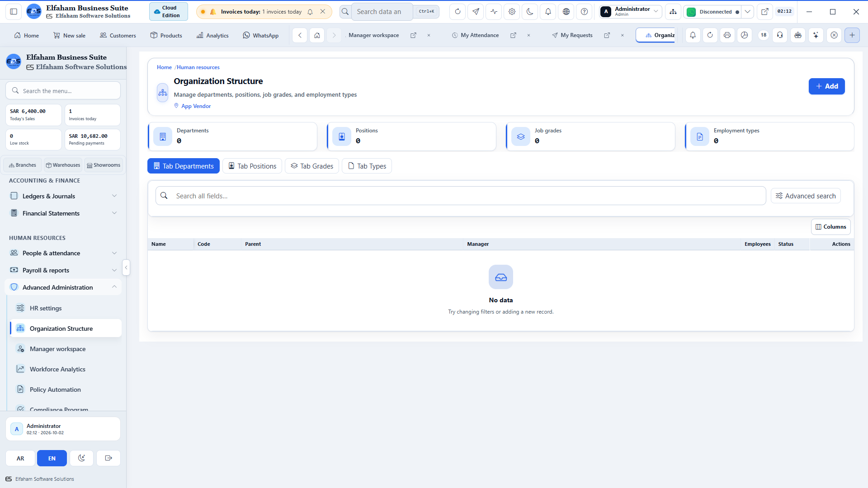The image size is (868, 488).
Task: Toggle dark mode moon icon
Action: click(530, 12)
